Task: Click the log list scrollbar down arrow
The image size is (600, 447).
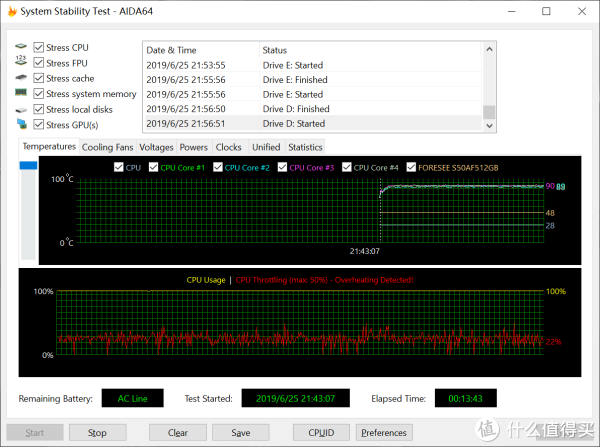Action: point(488,124)
